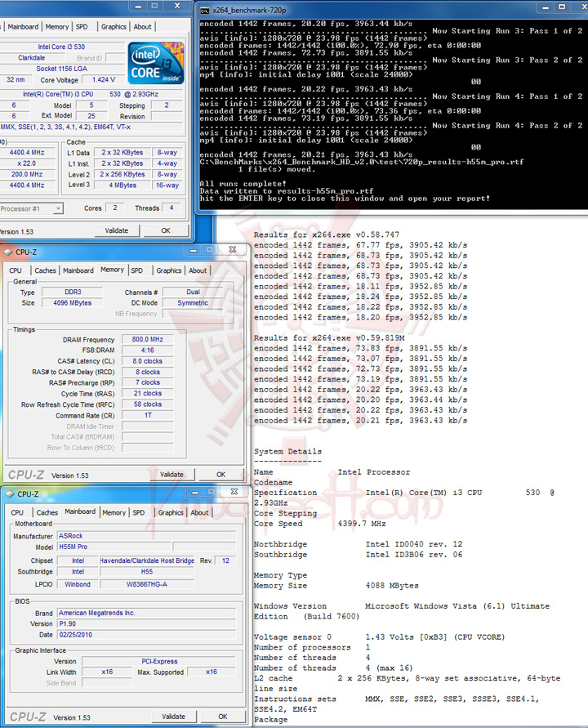Click the 4096 MBytes size field
The image size is (588, 728).
(73, 302)
